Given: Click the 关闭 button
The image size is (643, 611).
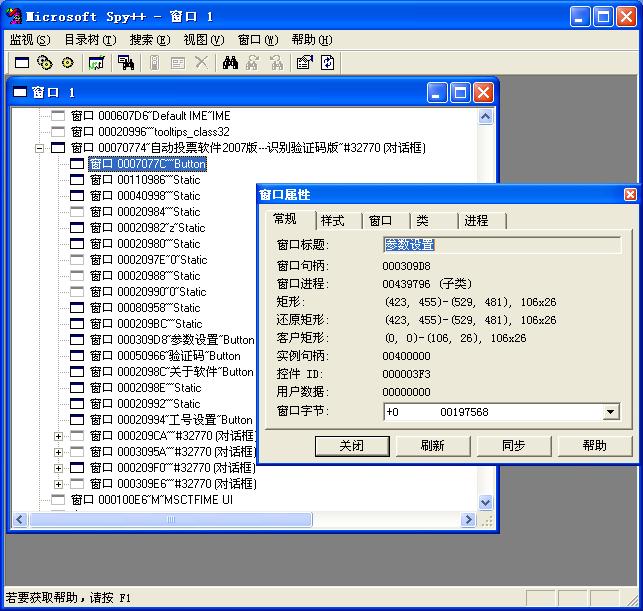Looking at the screenshot, I should [352, 446].
